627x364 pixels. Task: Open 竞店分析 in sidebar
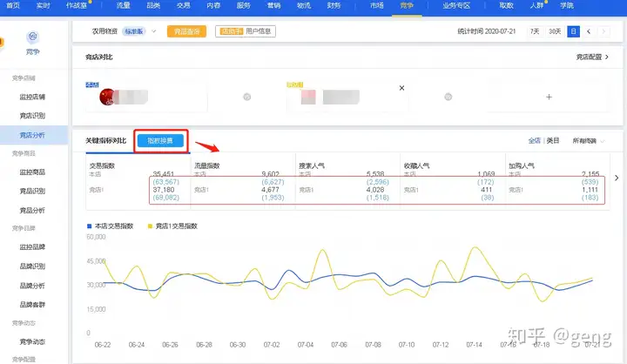click(x=32, y=135)
